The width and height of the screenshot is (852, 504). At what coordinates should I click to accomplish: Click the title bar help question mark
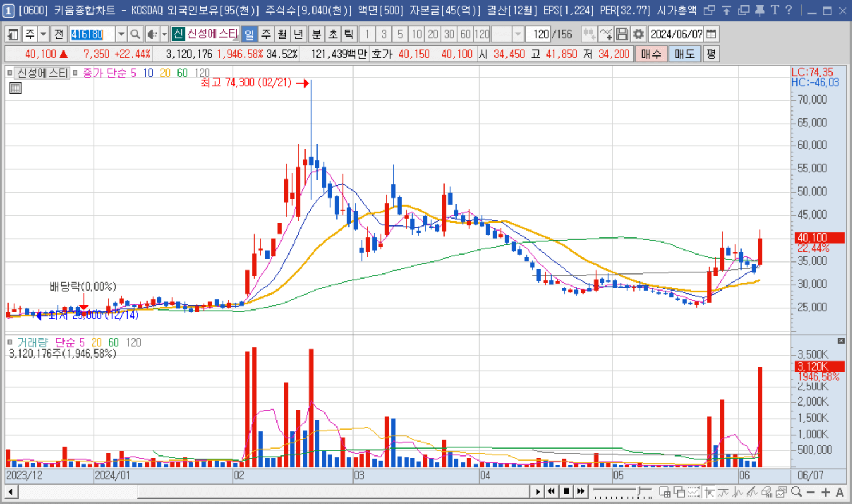(x=789, y=10)
